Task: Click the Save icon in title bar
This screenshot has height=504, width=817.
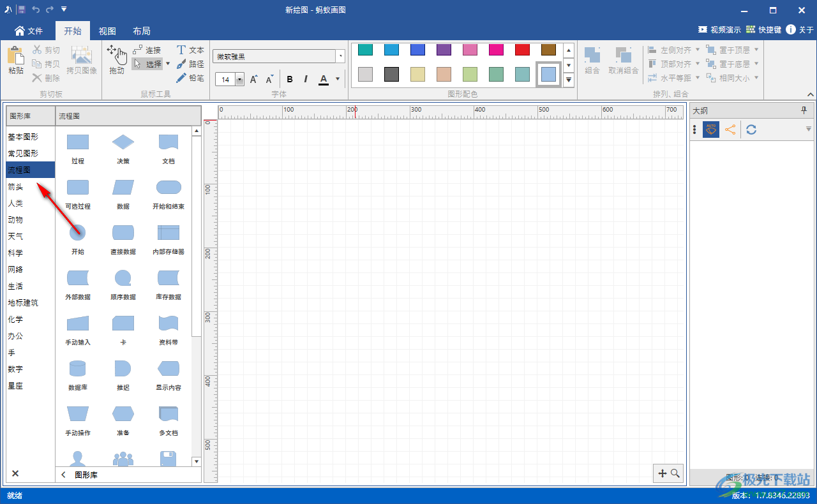Action: pyautogui.click(x=21, y=10)
